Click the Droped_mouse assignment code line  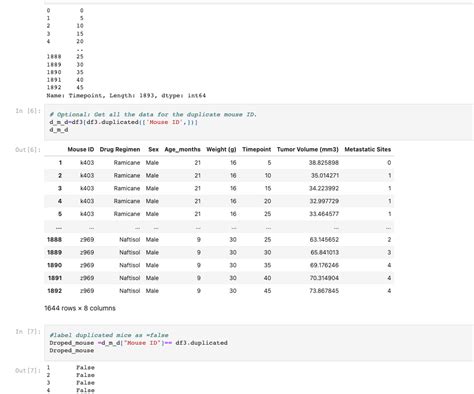[138, 343]
